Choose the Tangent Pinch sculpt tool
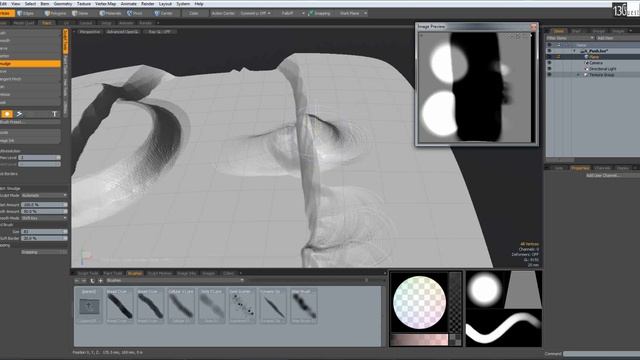 30,79
